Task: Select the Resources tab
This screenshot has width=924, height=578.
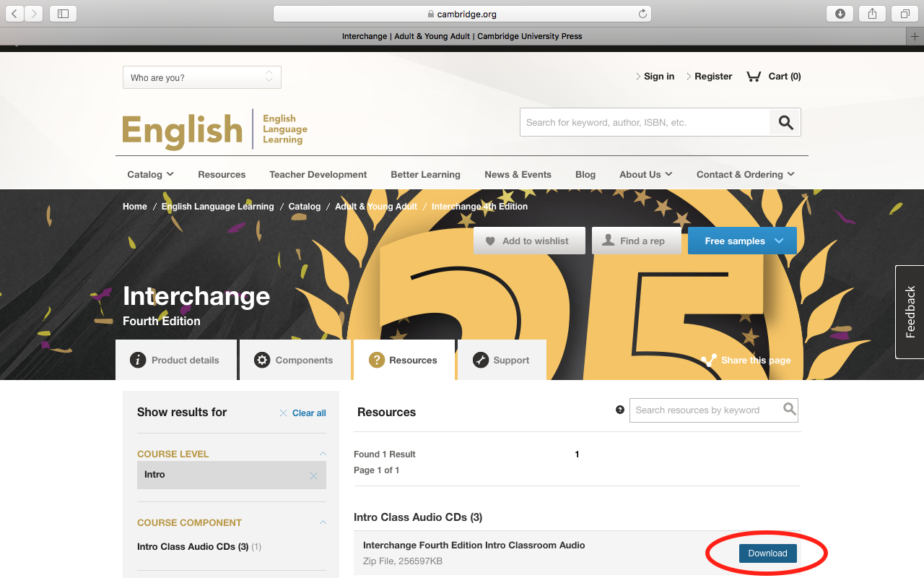Action: point(404,360)
